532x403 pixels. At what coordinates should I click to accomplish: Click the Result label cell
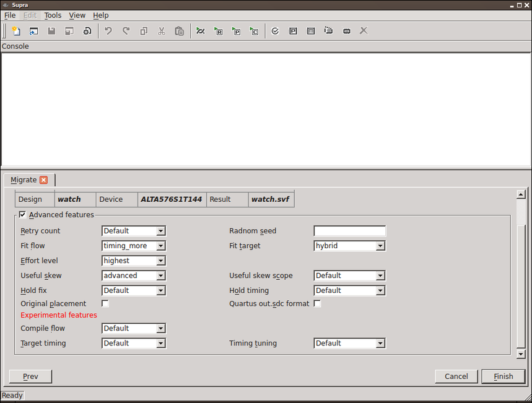tap(227, 199)
